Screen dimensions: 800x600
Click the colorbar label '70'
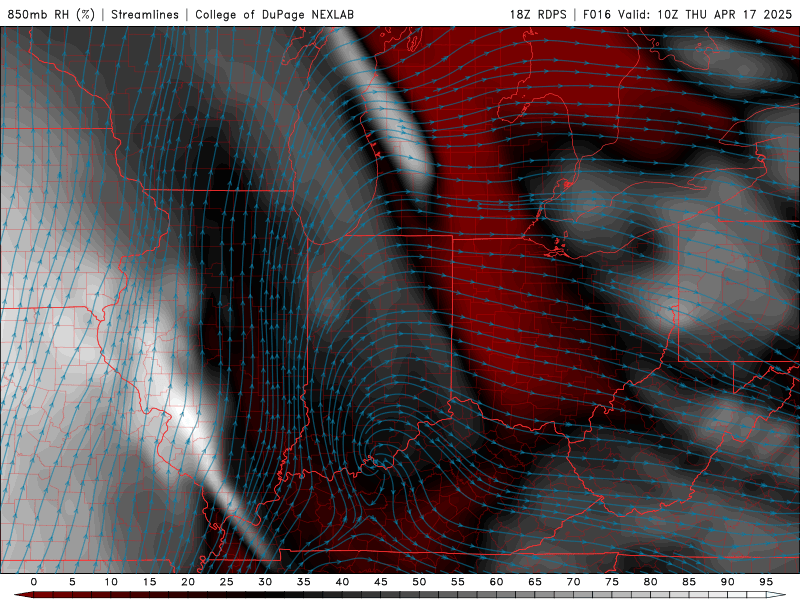(x=573, y=582)
